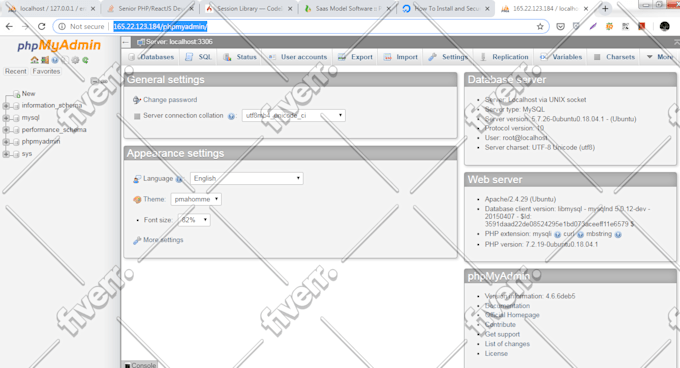Open the User accounts tab
The image size is (680, 368).
click(298, 57)
